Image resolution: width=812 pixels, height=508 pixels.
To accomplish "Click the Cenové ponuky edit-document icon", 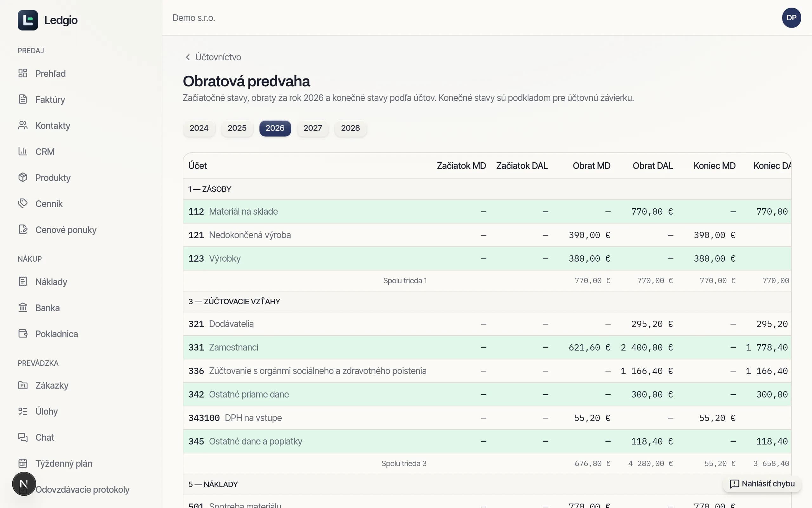I will click(23, 230).
